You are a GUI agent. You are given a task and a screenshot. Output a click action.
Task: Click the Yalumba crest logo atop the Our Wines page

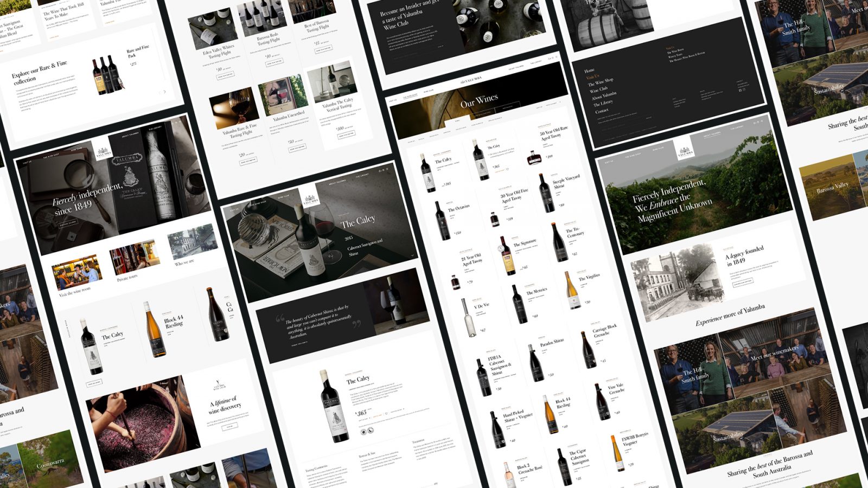471,80
